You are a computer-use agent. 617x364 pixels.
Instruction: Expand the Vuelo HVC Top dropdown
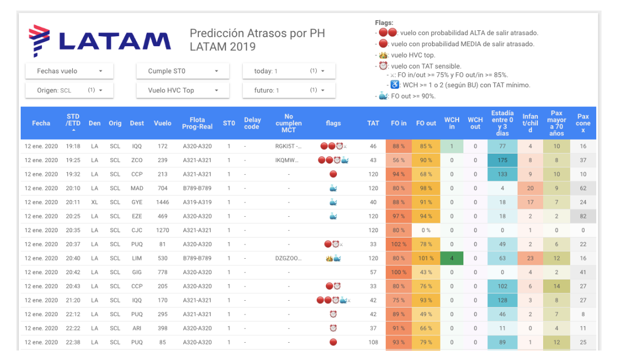183,90
